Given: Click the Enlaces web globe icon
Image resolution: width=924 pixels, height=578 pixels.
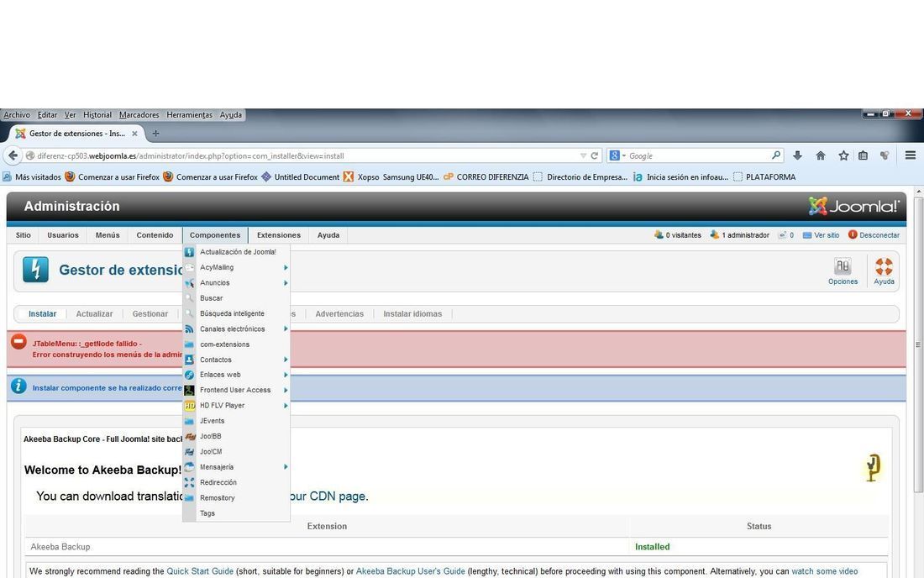Looking at the screenshot, I should [189, 375].
